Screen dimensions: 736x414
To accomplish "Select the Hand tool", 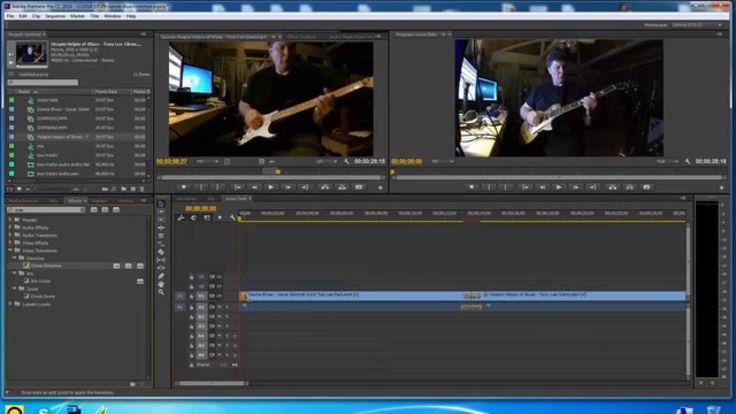I will (161, 284).
